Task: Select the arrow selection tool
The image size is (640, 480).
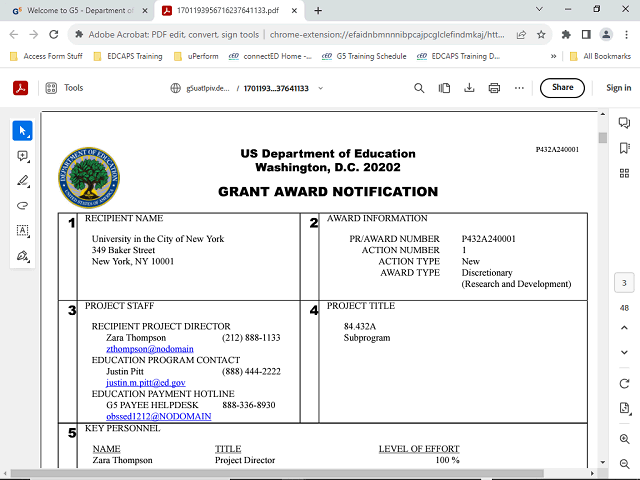Action: (x=22, y=131)
